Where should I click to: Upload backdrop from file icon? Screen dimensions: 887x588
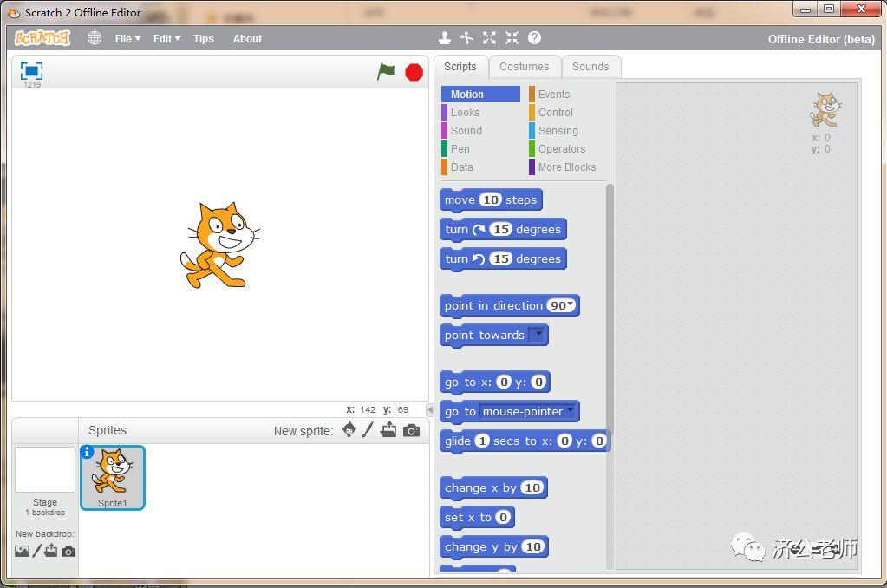pos(51,551)
